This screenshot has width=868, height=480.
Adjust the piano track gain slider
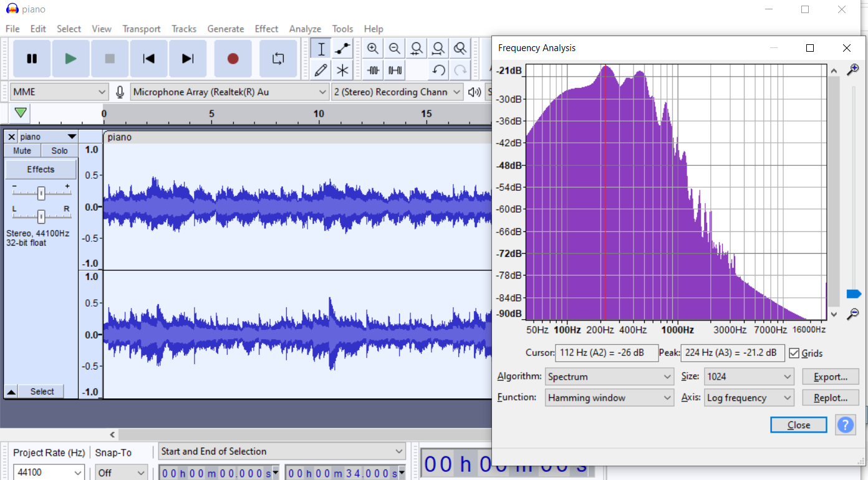pos(41,193)
